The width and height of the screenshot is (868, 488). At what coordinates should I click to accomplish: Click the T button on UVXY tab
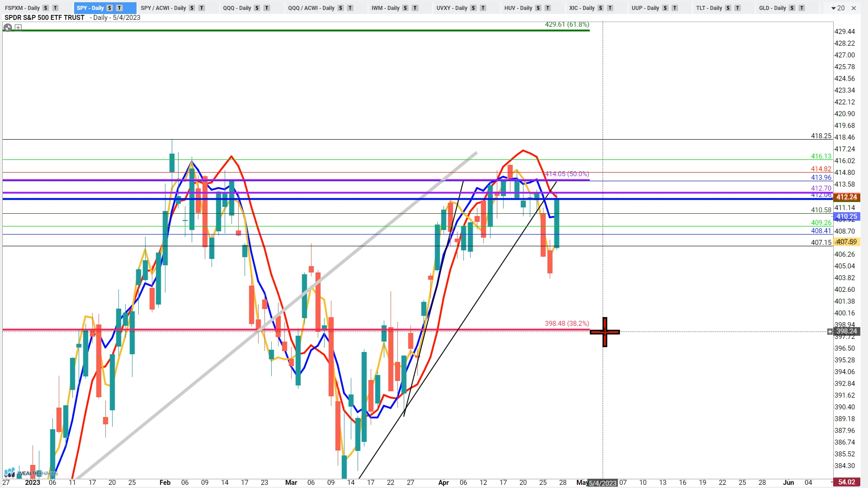coord(483,8)
